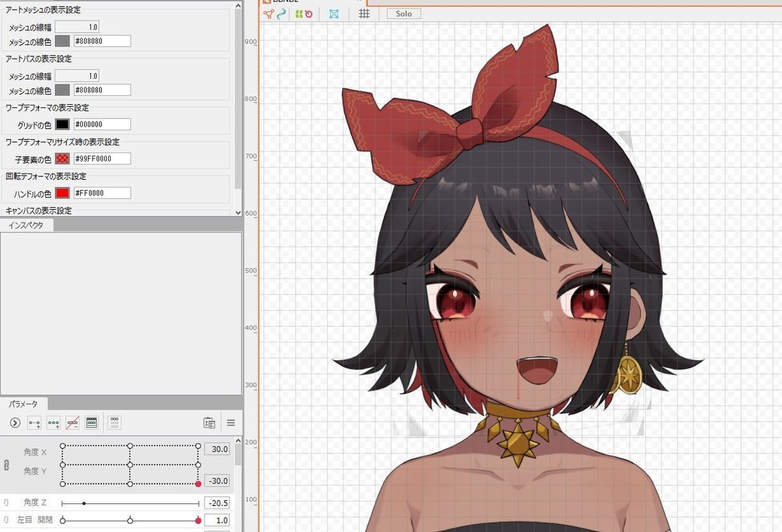Click the grayed nine-dot grid icon in Parameter toolbar

coord(115,423)
